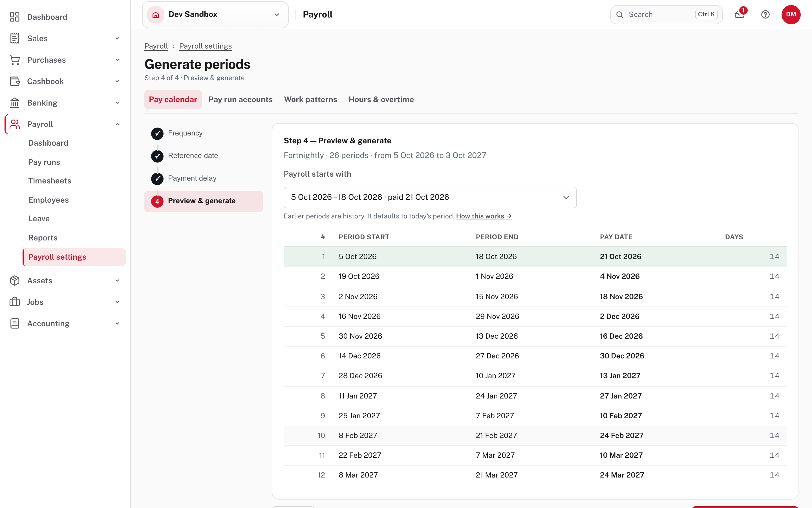Open the help question mark icon
Image resolution: width=812 pixels, height=508 pixels.
coord(765,14)
